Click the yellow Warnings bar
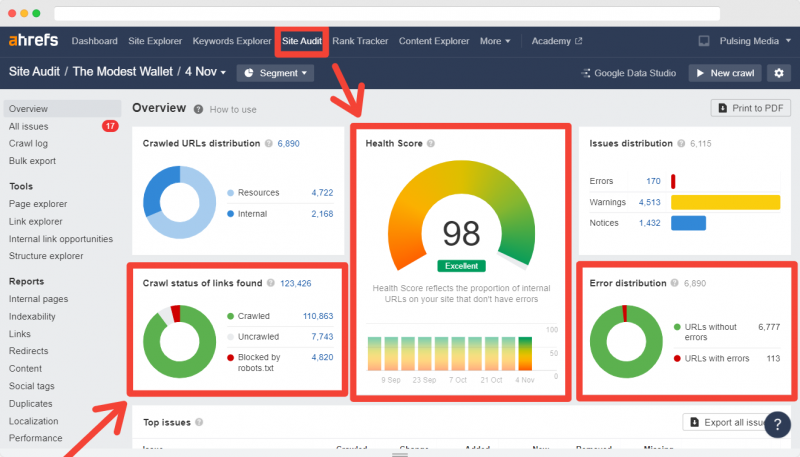The image size is (800, 457). tap(726, 202)
